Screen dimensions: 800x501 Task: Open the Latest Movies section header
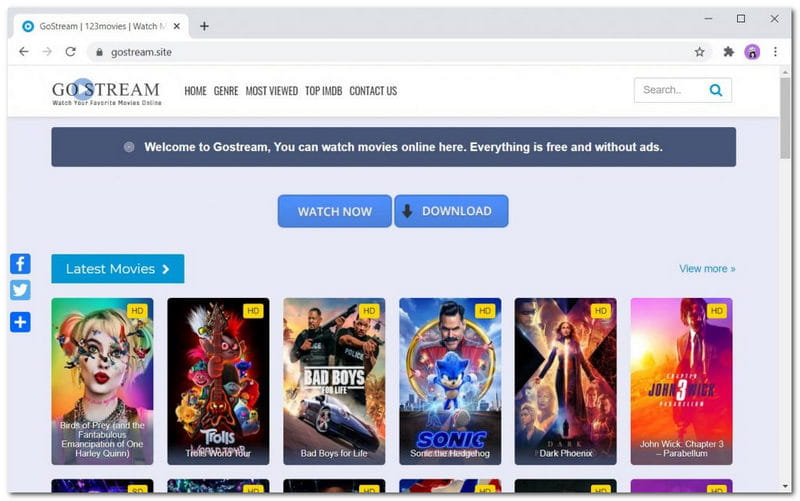[x=118, y=269]
